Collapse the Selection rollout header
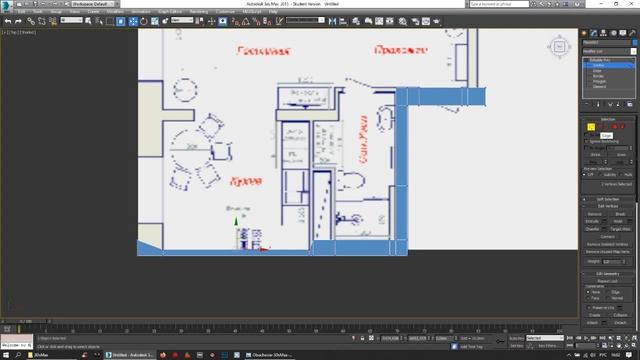Image resolution: width=640 pixels, height=360 pixels. [608, 119]
